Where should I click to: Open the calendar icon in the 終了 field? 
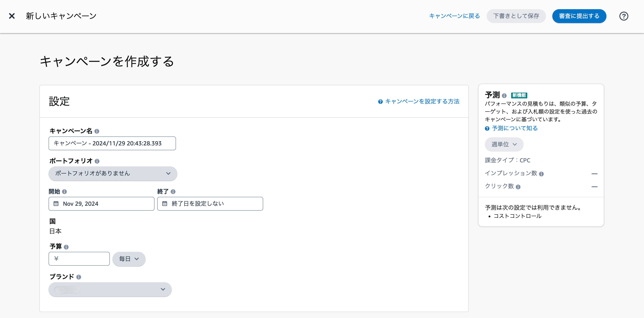coord(165,204)
